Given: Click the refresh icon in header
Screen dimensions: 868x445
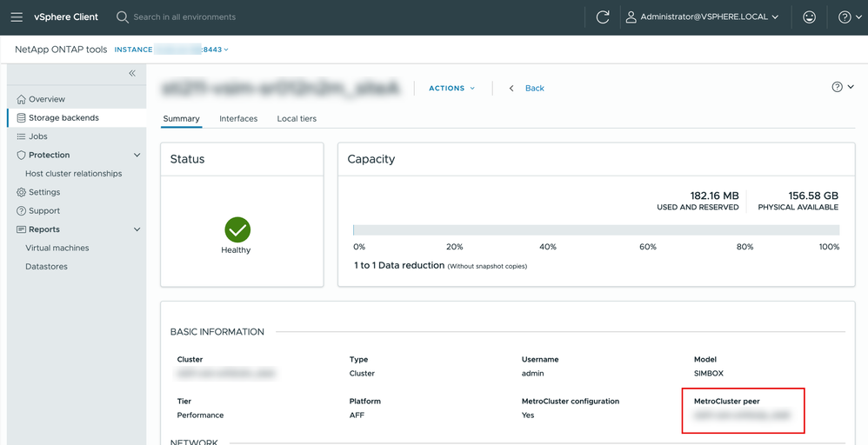Looking at the screenshot, I should [603, 17].
